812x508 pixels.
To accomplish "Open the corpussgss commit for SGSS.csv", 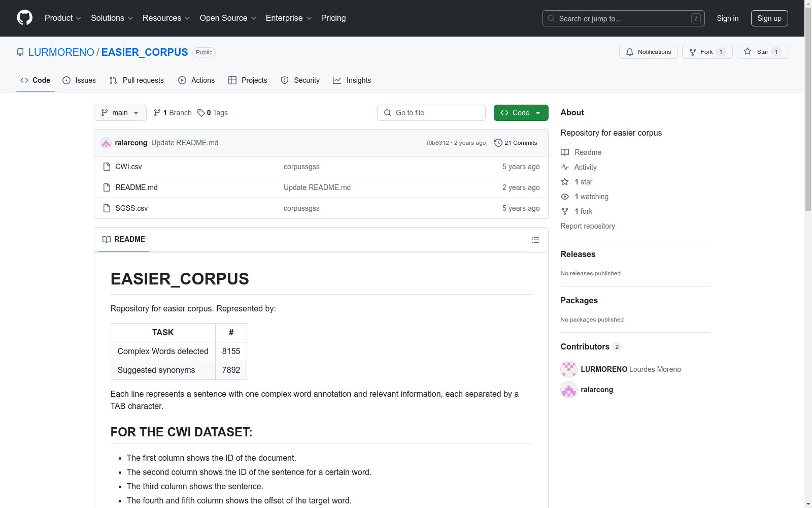I will coord(301,208).
